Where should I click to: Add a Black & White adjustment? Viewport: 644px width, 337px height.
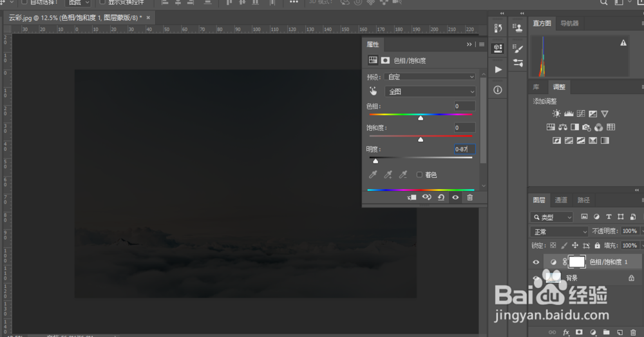[574, 127]
